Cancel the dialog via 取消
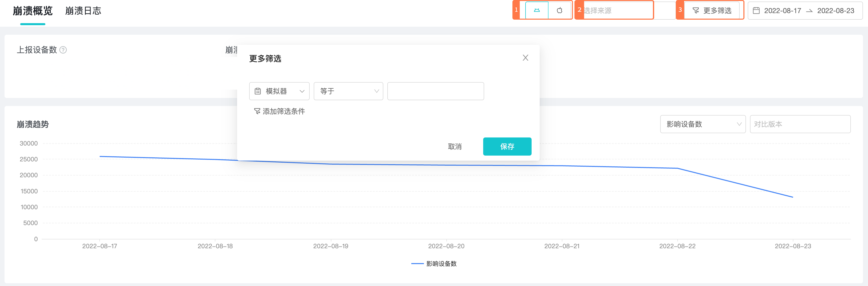The width and height of the screenshot is (868, 286). pos(455,146)
